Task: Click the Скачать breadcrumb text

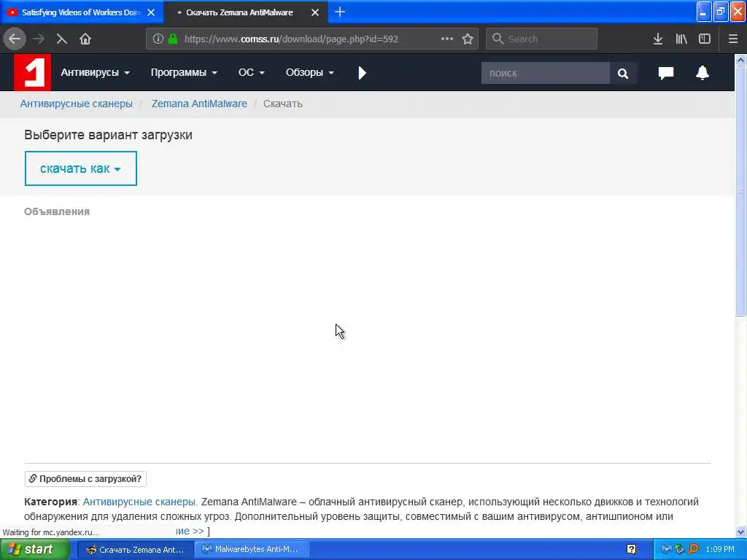Action: point(283,104)
